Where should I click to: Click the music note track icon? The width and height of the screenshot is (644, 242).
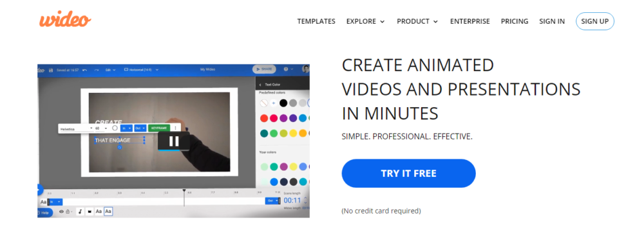pos(80,212)
